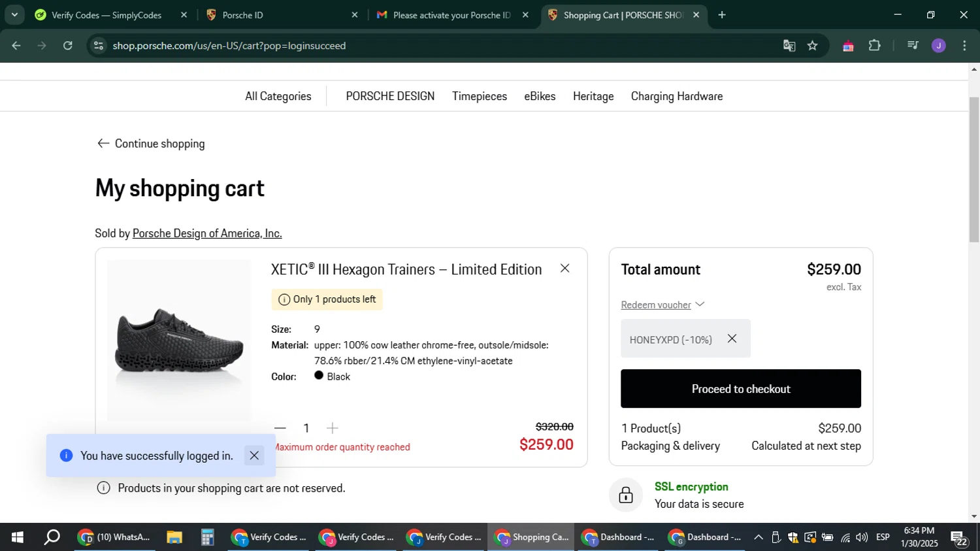Open Charging Hardware category
The height and width of the screenshot is (551, 980).
click(677, 96)
